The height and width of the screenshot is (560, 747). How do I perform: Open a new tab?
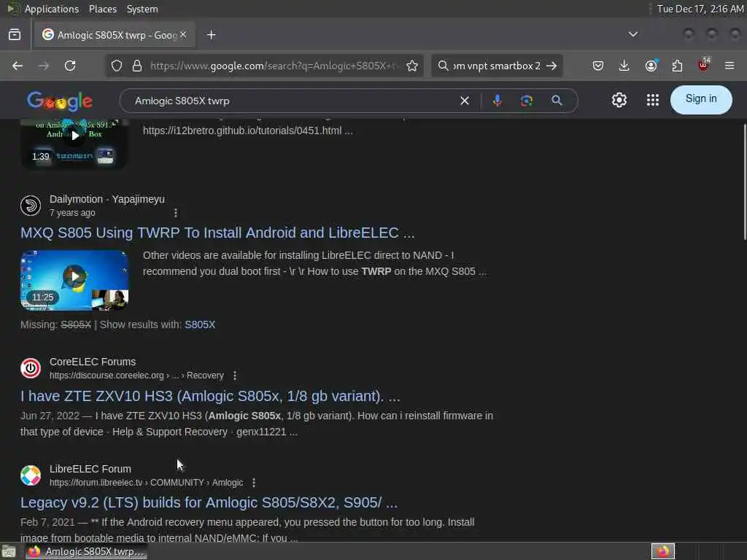pyautogui.click(x=212, y=35)
